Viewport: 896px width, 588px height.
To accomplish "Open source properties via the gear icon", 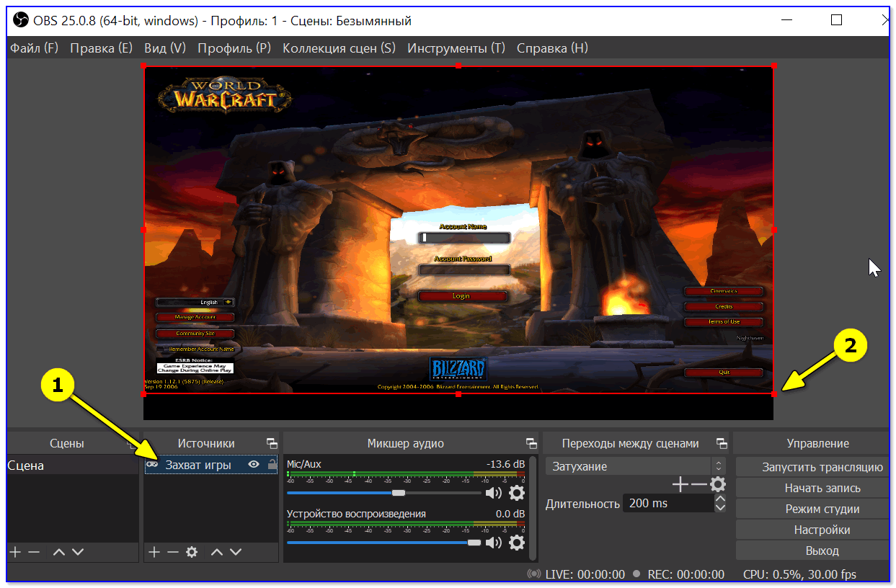I will click(192, 552).
